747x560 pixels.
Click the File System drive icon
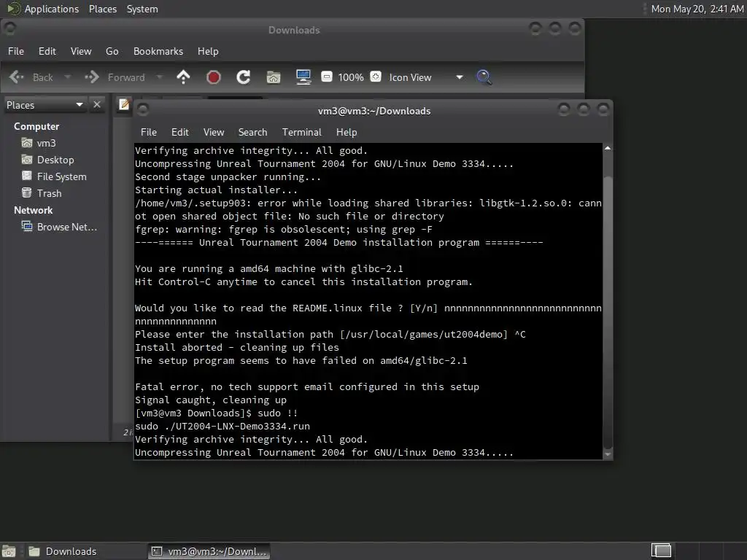coord(27,176)
